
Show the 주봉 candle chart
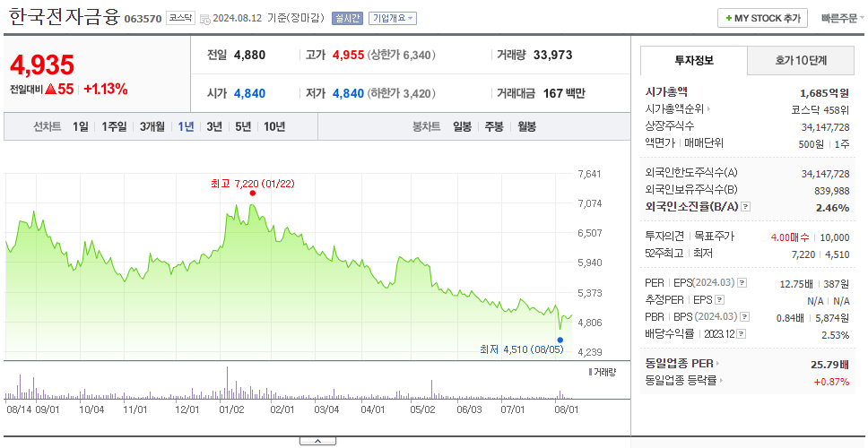tap(494, 126)
